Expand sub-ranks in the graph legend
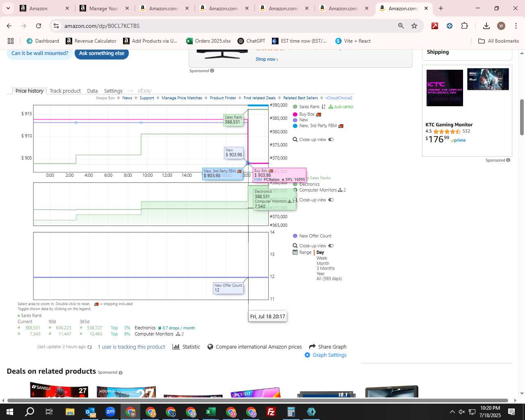Viewport: 525px width, 420px height. click(x=340, y=107)
